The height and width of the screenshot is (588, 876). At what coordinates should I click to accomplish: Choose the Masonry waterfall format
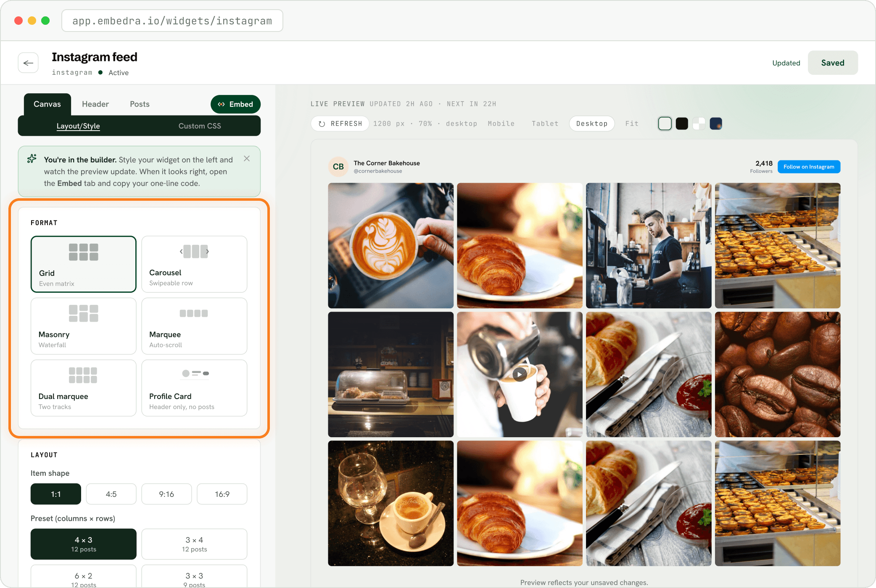(83, 326)
